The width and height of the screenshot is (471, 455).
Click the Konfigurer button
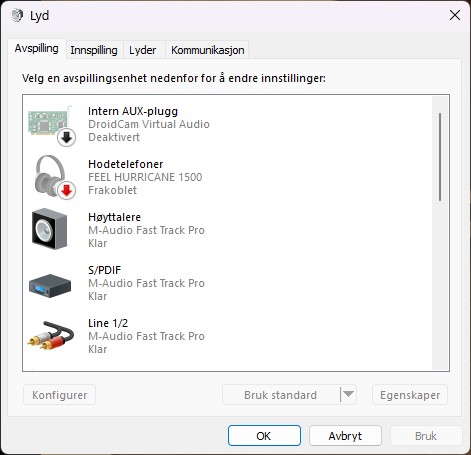tap(59, 395)
